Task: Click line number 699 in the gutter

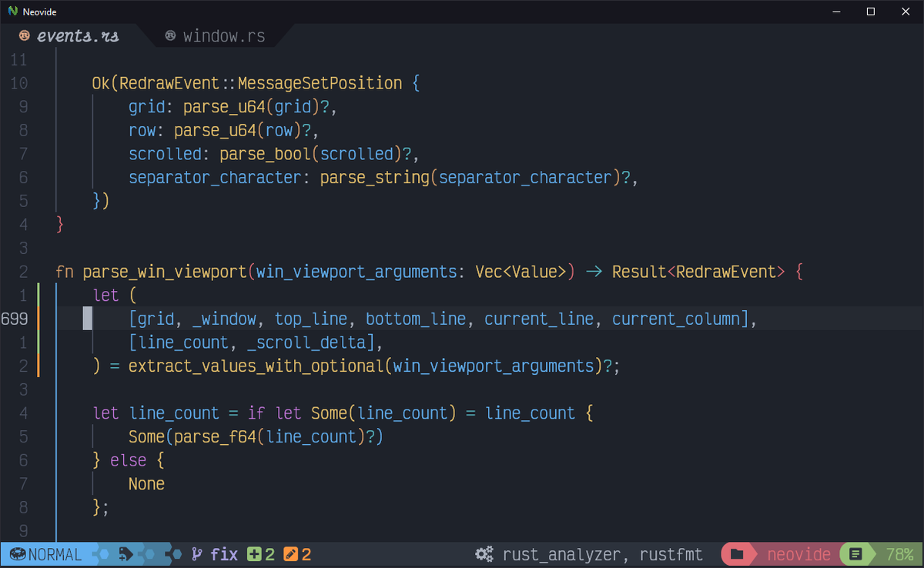Action: (x=15, y=318)
